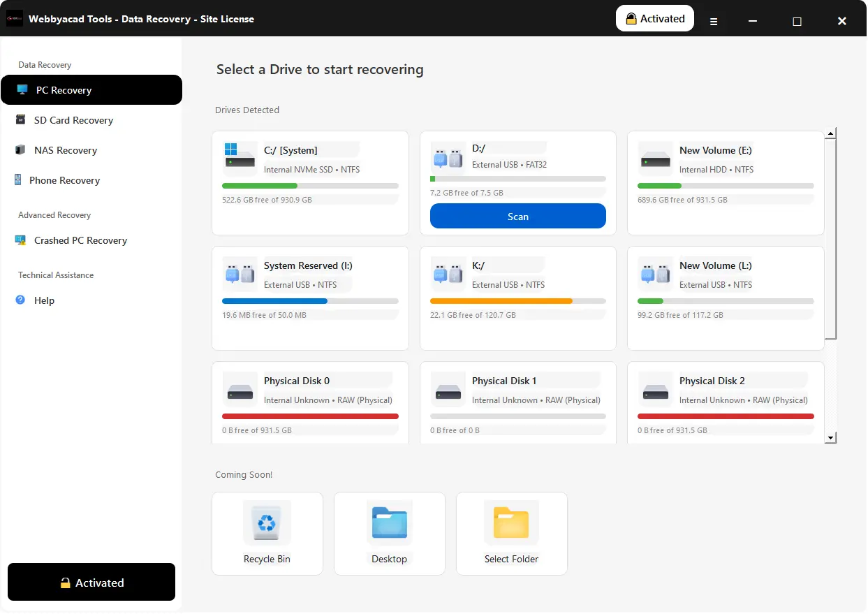Click the System Reserved (I:) usage bar
This screenshot has width=868, height=614.
click(x=309, y=301)
